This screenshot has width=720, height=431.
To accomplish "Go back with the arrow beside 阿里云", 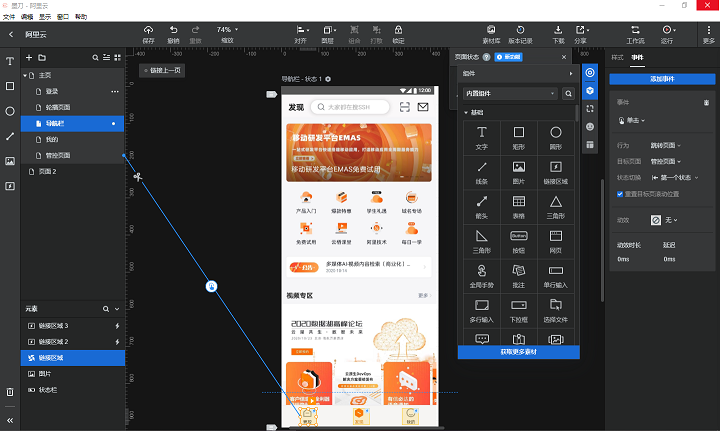I will coord(11,34).
